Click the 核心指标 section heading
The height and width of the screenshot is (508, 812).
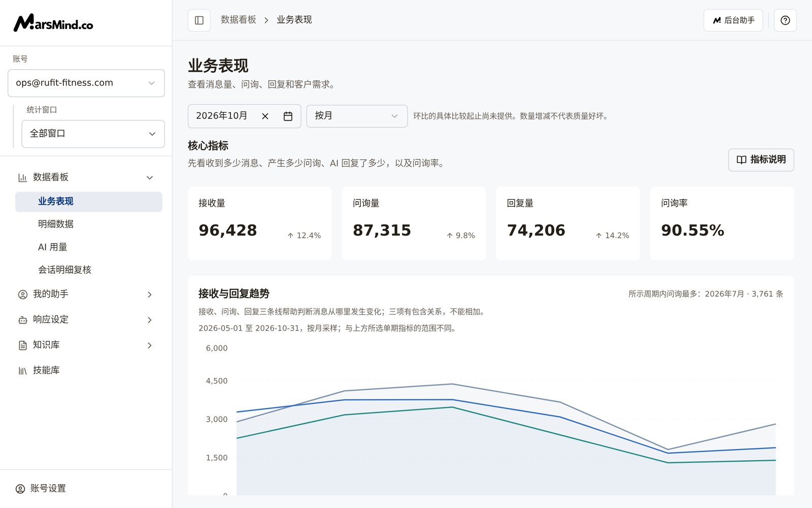208,146
